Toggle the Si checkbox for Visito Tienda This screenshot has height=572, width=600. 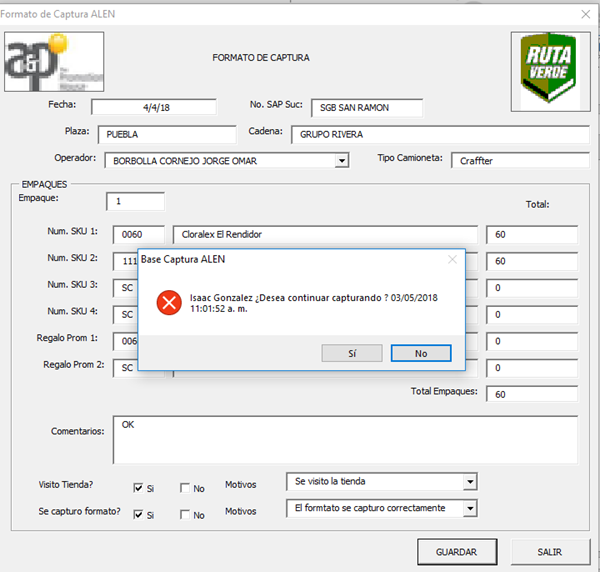point(139,488)
